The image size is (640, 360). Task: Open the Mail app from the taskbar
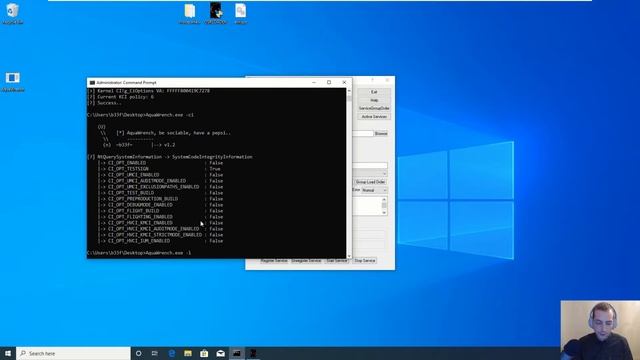[x=220, y=353]
